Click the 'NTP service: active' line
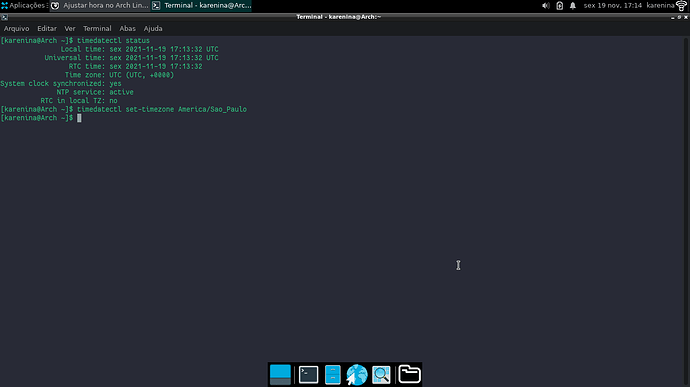Screen dimensions: 690x387 tap(95, 92)
